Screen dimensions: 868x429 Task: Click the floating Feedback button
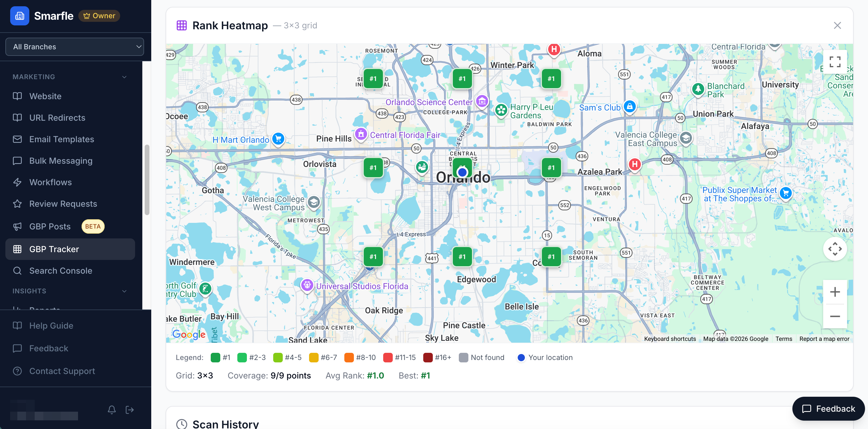point(828,409)
